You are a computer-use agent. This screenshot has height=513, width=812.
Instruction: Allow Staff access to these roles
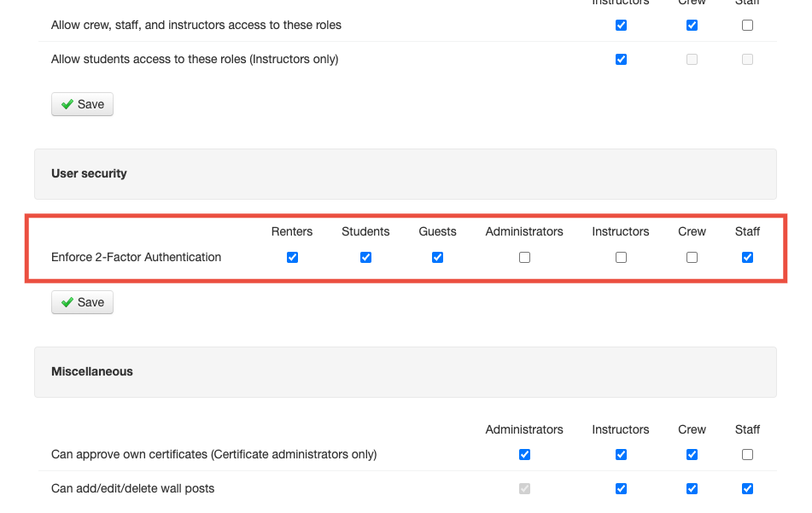pyautogui.click(x=747, y=25)
